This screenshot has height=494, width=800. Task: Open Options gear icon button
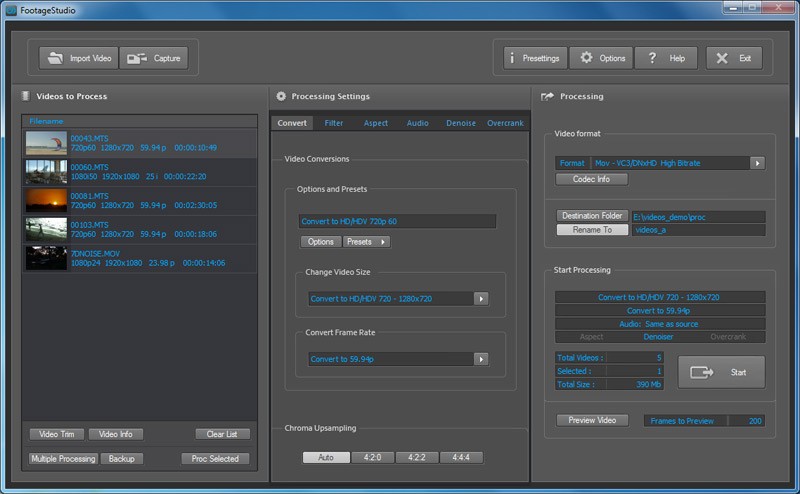[x=586, y=58]
